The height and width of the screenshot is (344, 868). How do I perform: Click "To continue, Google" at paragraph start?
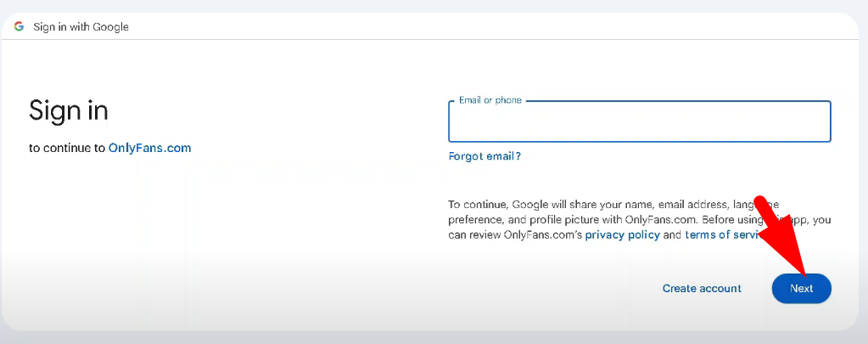492,205
